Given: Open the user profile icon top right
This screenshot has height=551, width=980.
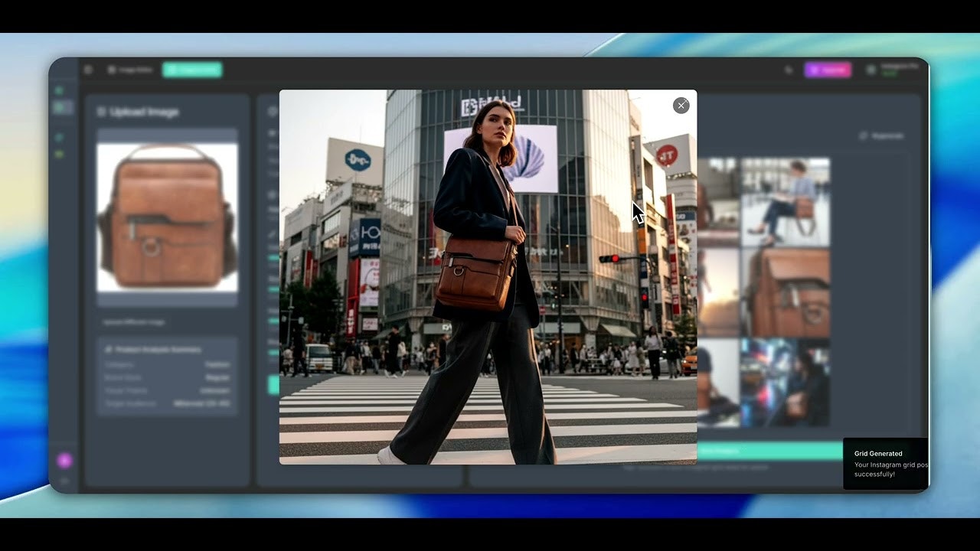Looking at the screenshot, I should pos(871,70).
